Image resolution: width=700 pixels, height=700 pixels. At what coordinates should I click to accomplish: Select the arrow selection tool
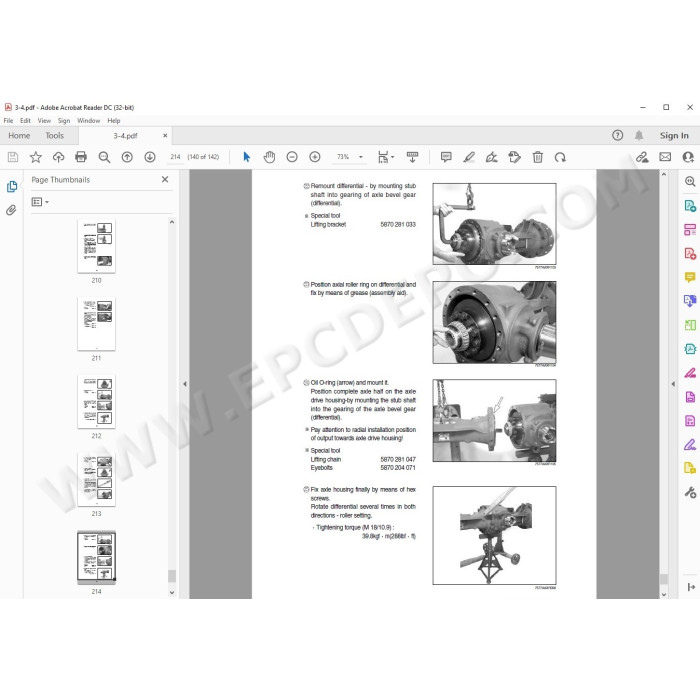click(x=246, y=157)
